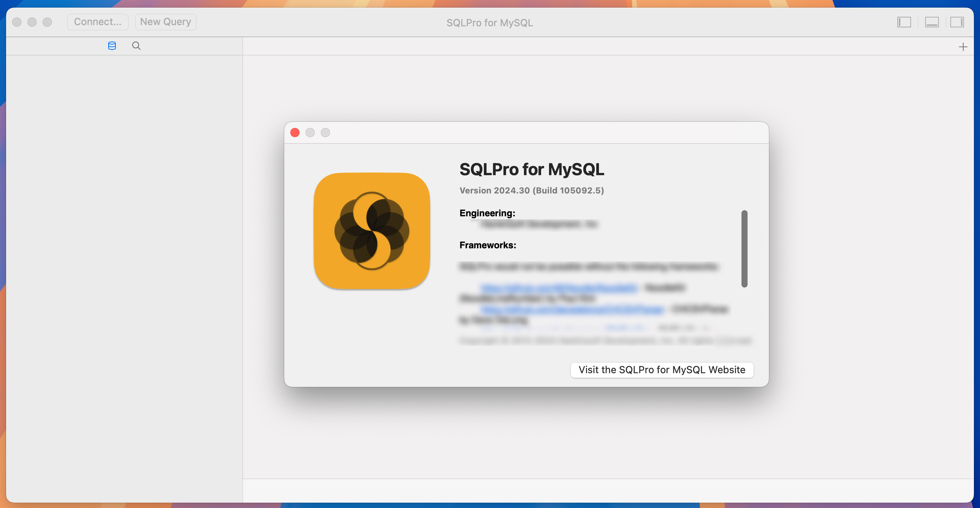Visit the SQLPro for MySQL Website
Viewport: 980px width, 508px height.
[662, 370]
